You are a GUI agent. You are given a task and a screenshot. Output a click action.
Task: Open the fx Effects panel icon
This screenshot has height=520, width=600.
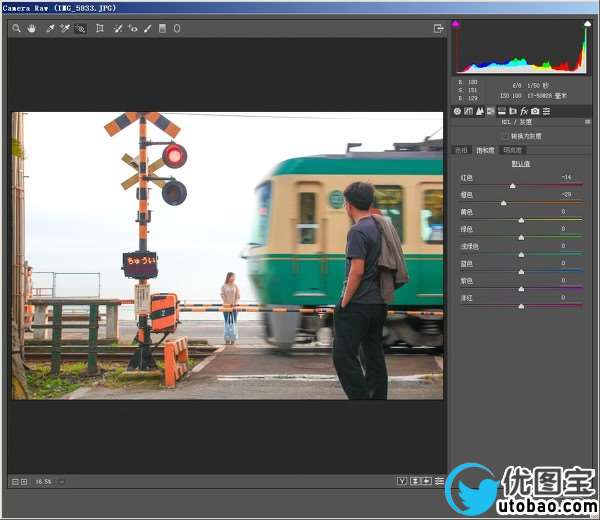(524, 111)
